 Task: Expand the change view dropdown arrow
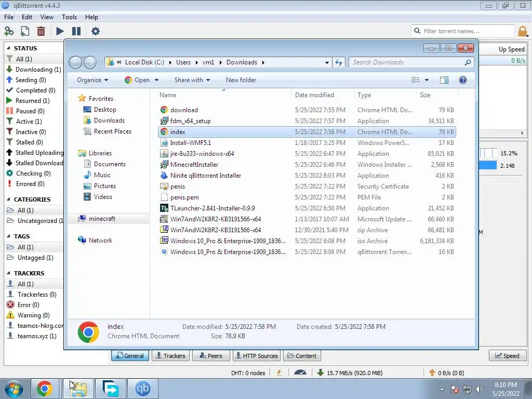click(x=427, y=80)
